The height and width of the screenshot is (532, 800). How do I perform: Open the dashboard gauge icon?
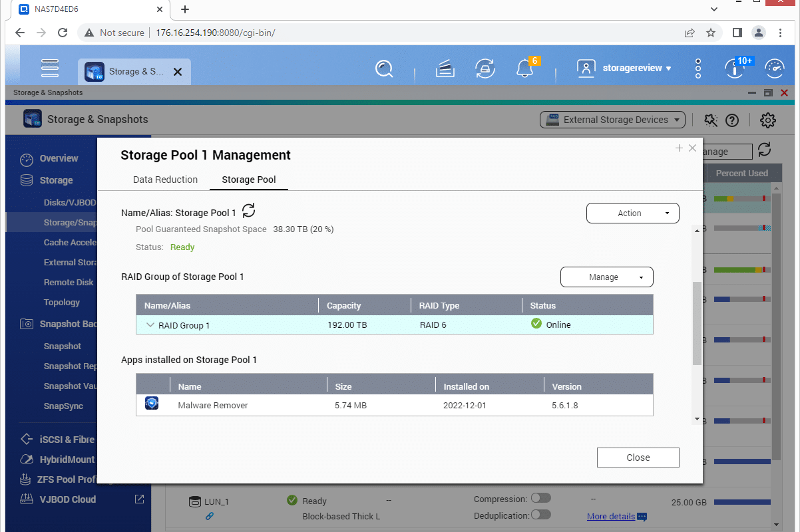(774, 68)
